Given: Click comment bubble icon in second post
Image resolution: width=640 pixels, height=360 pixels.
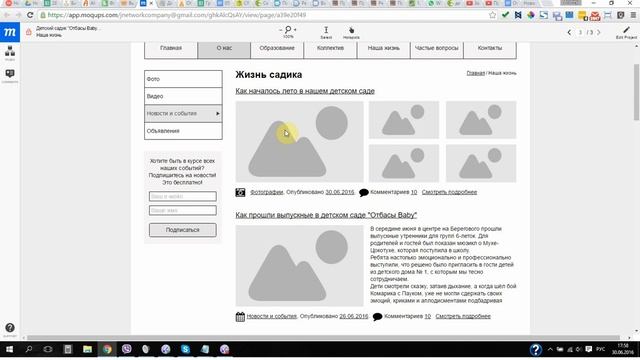Looking at the screenshot, I should pyautogui.click(x=377, y=317).
